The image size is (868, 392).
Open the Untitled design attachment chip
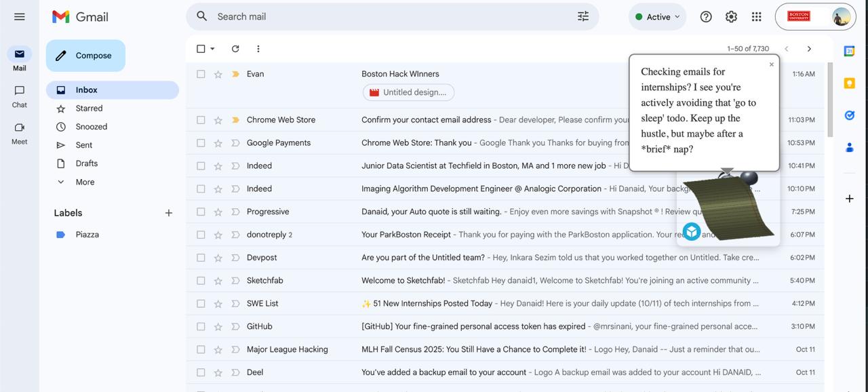(408, 92)
